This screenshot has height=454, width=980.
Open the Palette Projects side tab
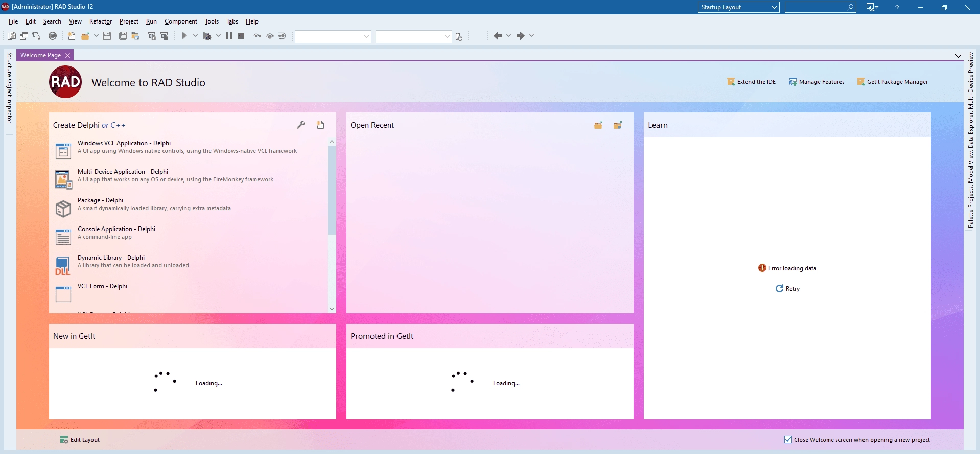click(970, 140)
